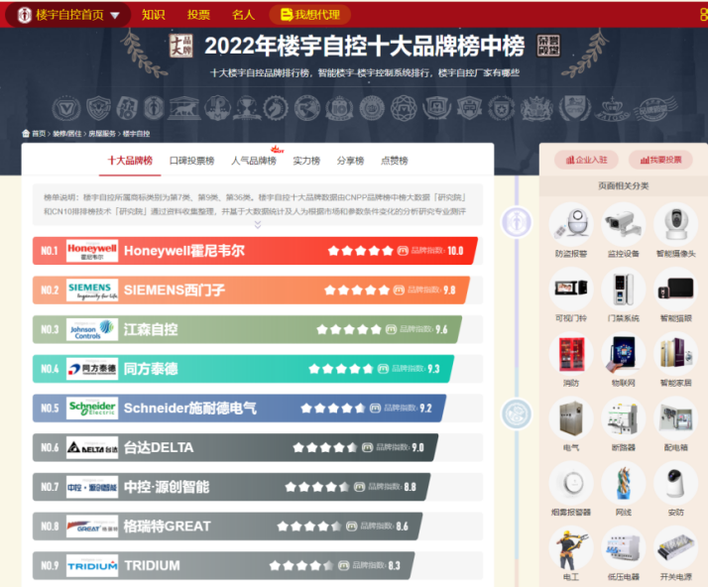
Task: Open the 楼宇自控 breadcrumb link
Action: coord(137,134)
